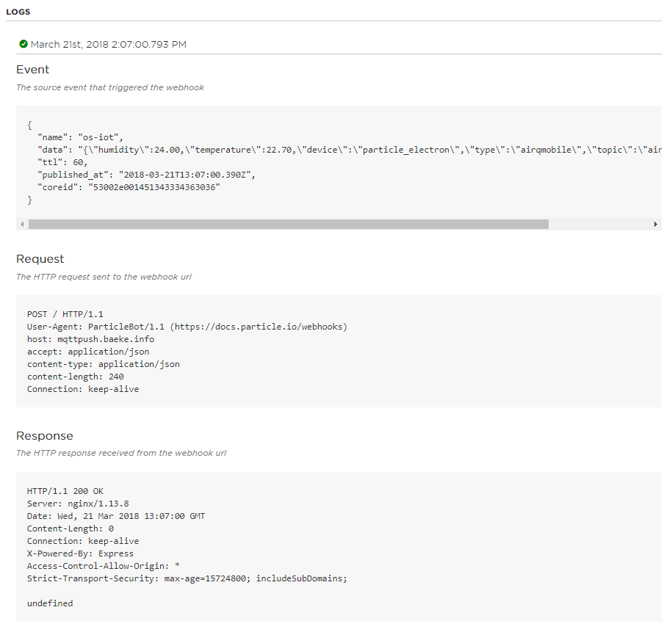Click the green success checkmark icon
Screen dimensions: 672x632
(24, 44)
